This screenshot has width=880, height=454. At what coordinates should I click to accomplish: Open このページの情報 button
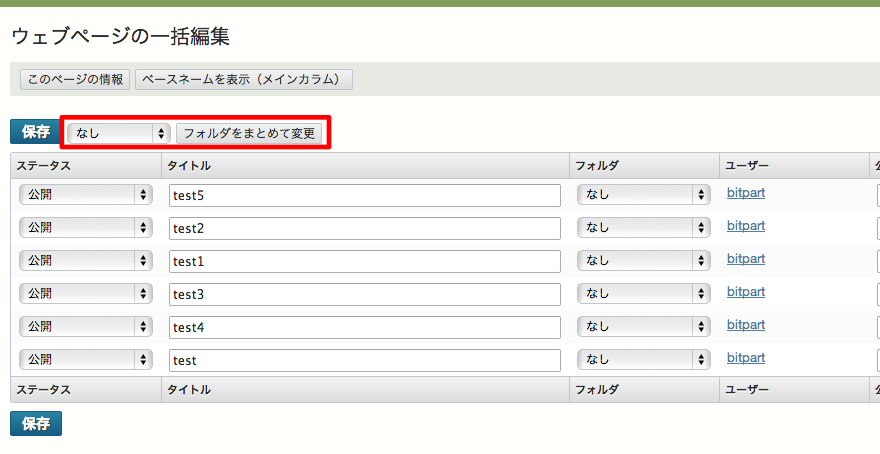tap(75, 80)
